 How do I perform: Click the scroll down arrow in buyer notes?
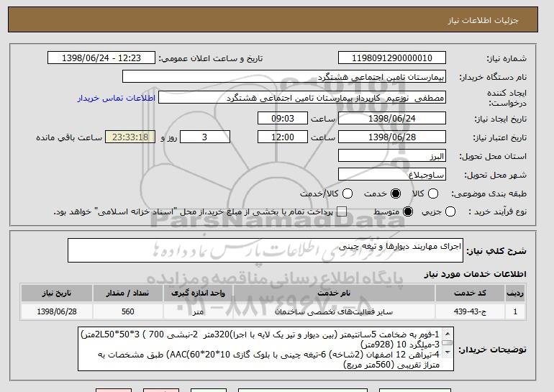[448, 352]
